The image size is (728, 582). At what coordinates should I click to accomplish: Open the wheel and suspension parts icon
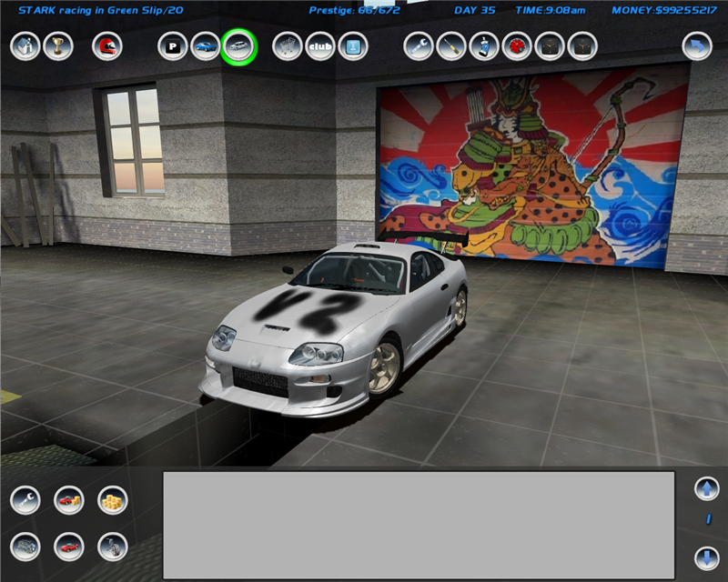coord(112,547)
